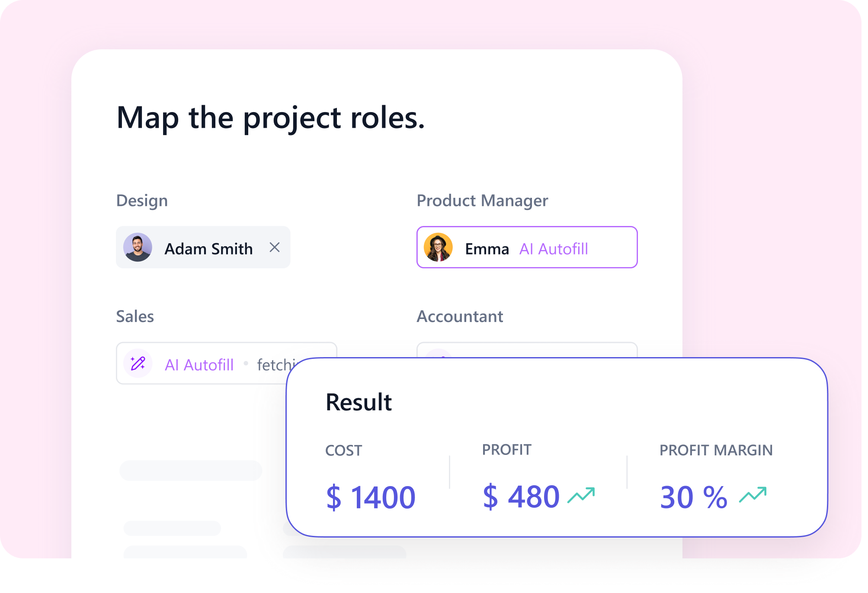This screenshot has width=868, height=593.
Task: Click the Design role label
Action: click(x=142, y=200)
